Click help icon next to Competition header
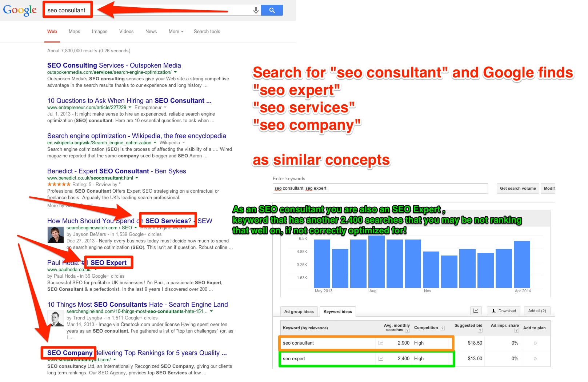This screenshot has width=588, height=382. coord(442,328)
